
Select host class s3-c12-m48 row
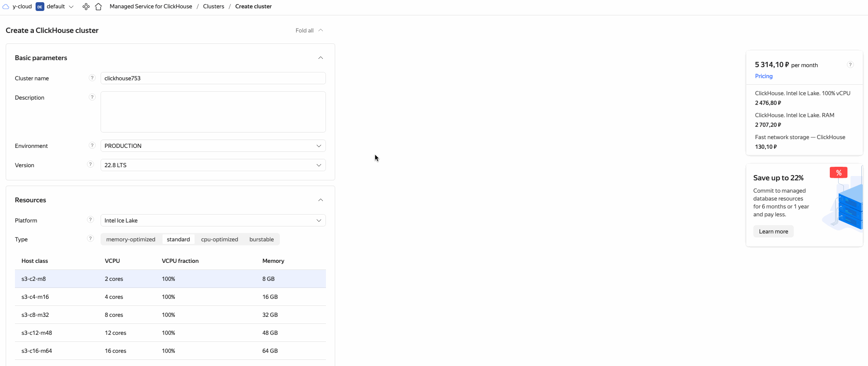(x=170, y=333)
